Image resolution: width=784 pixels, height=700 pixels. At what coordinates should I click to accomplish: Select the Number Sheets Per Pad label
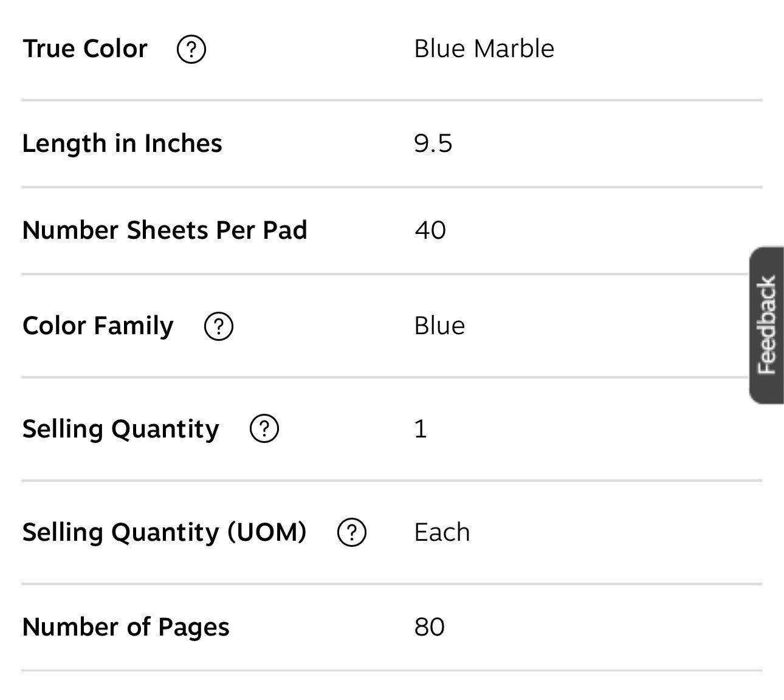click(x=165, y=230)
